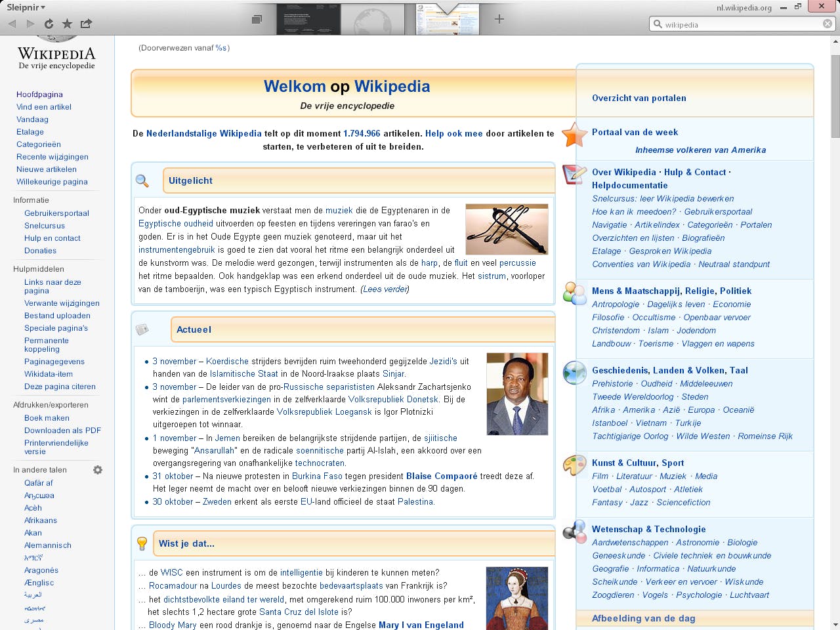Image resolution: width=840 pixels, height=630 pixels.
Task: Click the vertical scrollbar thumb
Action: pyautogui.click(x=835, y=96)
